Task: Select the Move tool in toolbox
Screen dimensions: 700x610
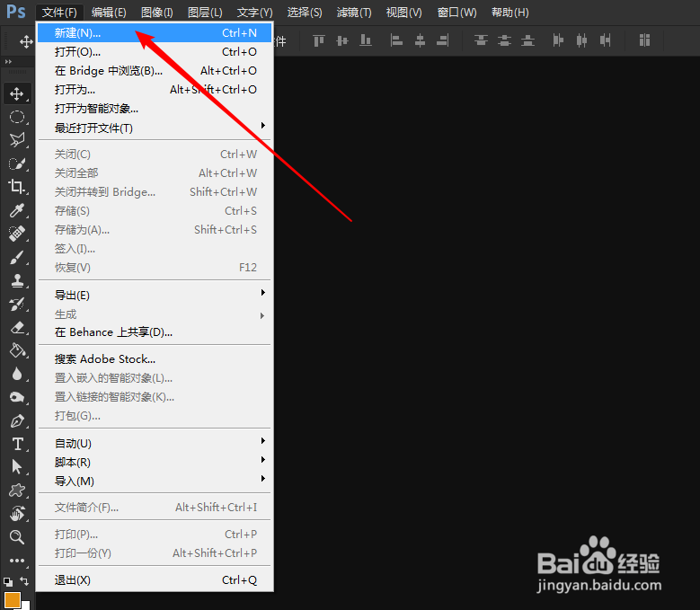Action: tap(17, 93)
